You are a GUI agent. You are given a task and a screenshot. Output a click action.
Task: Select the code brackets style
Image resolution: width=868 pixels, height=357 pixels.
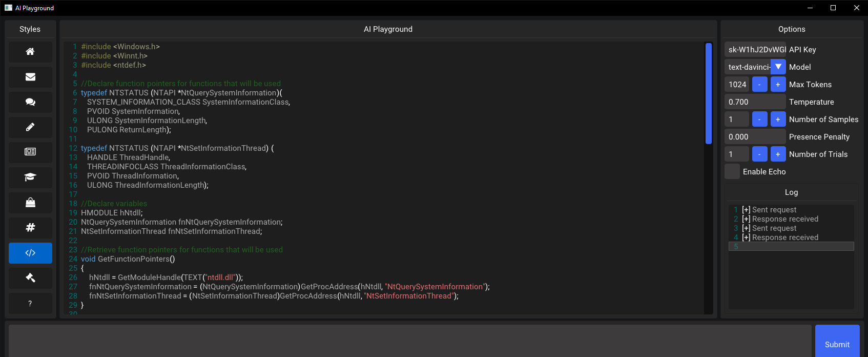coord(30,253)
